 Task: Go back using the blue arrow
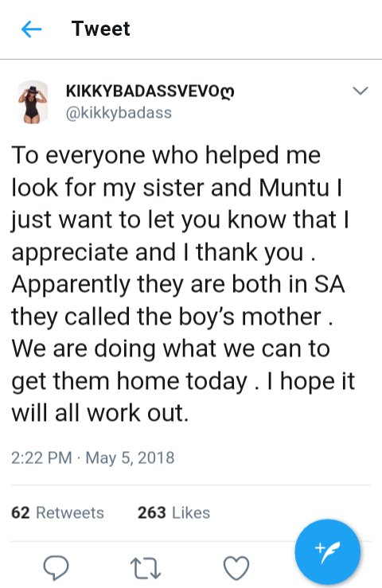[x=31, y=29]
